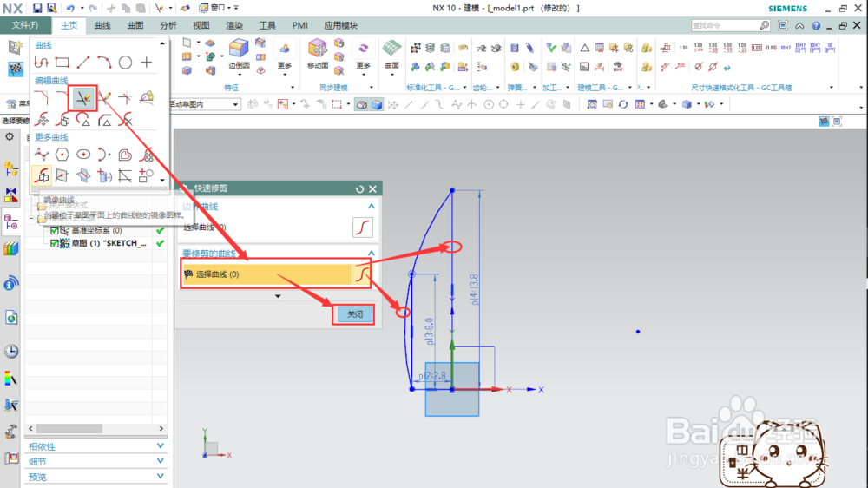Click the help question mark icon
This screenshot has width=868, height=488.
[x=816, y=25]
